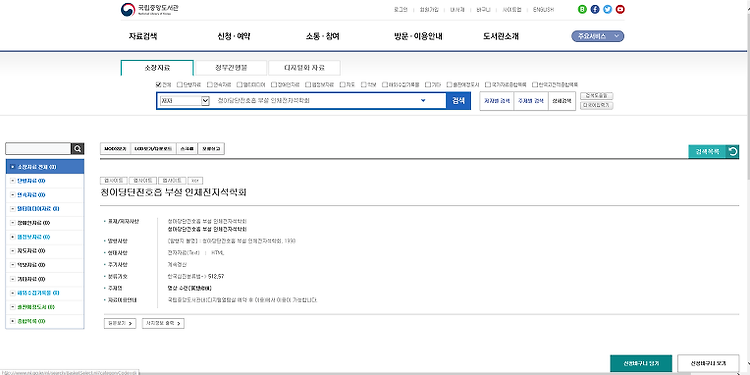Screen dimensions: 750x375
Task: Click the 상세검색 button
Action: [x=562, y=101]
